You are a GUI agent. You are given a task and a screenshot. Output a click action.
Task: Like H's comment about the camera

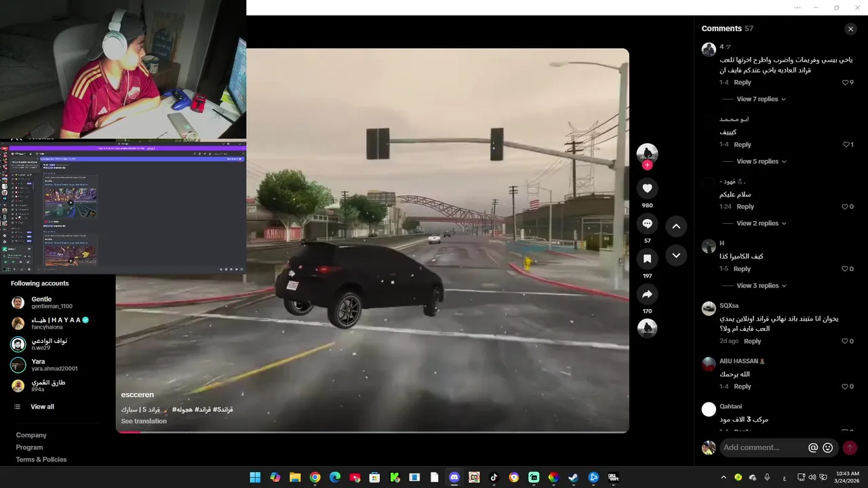845,269
